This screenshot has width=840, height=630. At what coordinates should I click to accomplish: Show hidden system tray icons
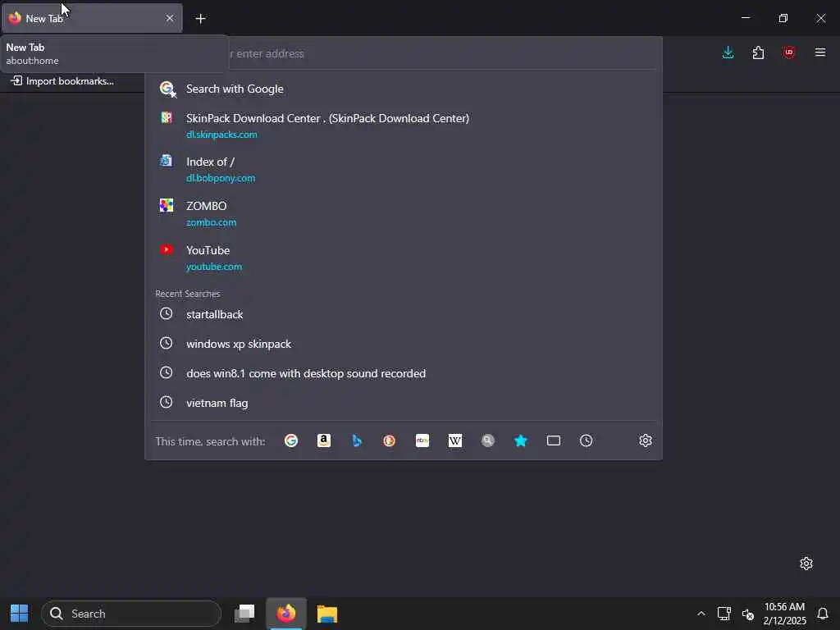701,614
